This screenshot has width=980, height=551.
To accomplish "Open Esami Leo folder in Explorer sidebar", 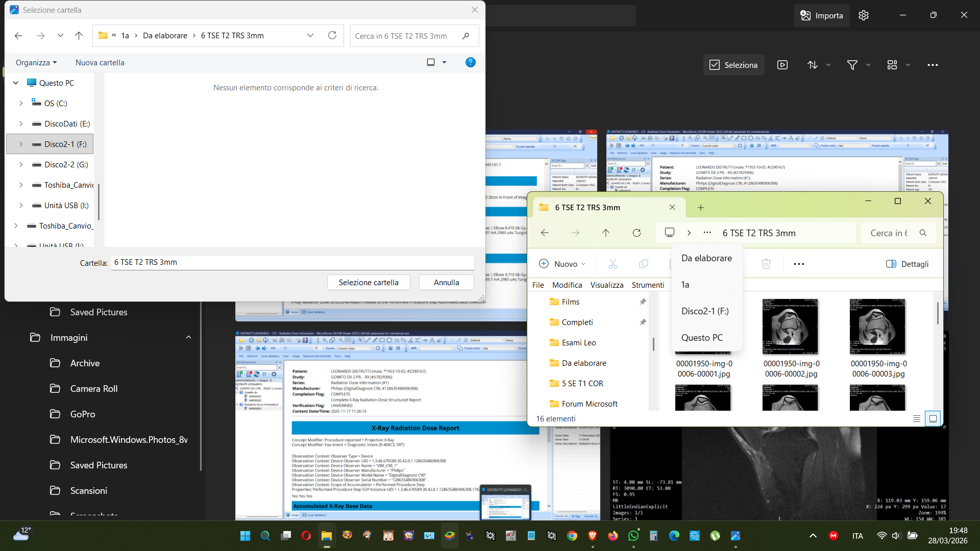I will [578, 343].
